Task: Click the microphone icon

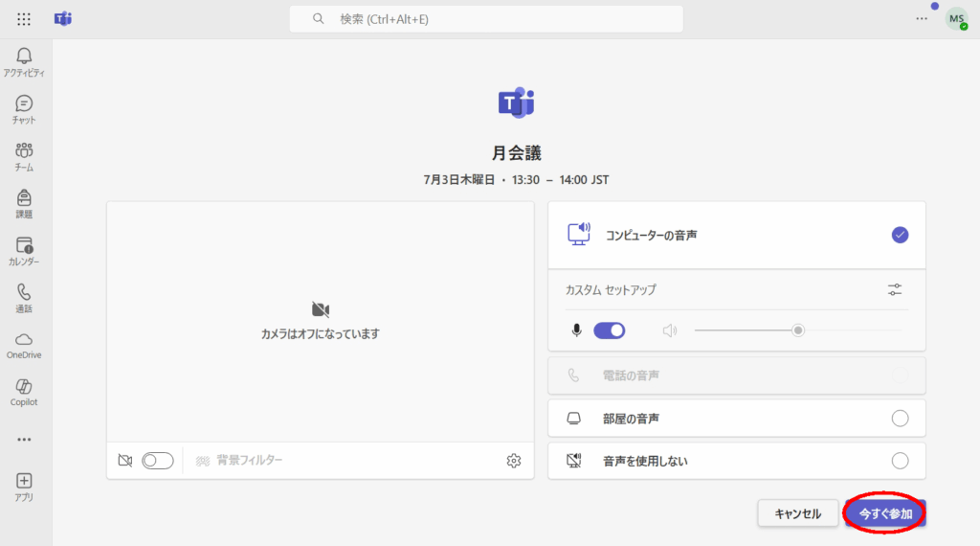Action: (x=576, y=330)
